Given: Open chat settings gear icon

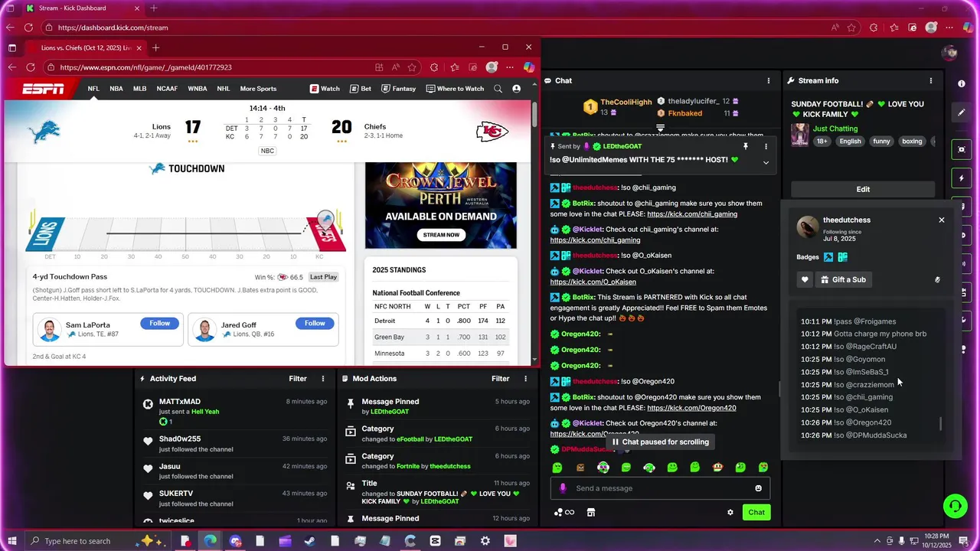Looking at the screenshot, I should click(730, 513).
